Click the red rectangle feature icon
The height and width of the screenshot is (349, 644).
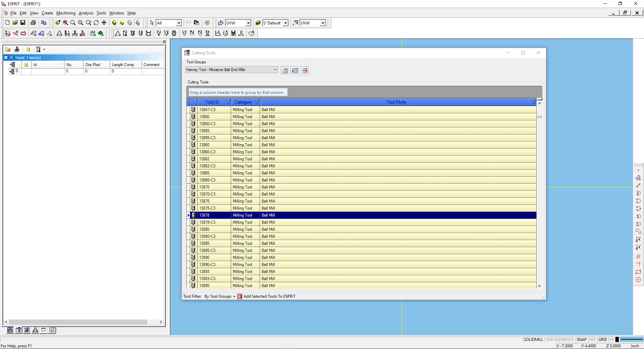coord(23,33)
